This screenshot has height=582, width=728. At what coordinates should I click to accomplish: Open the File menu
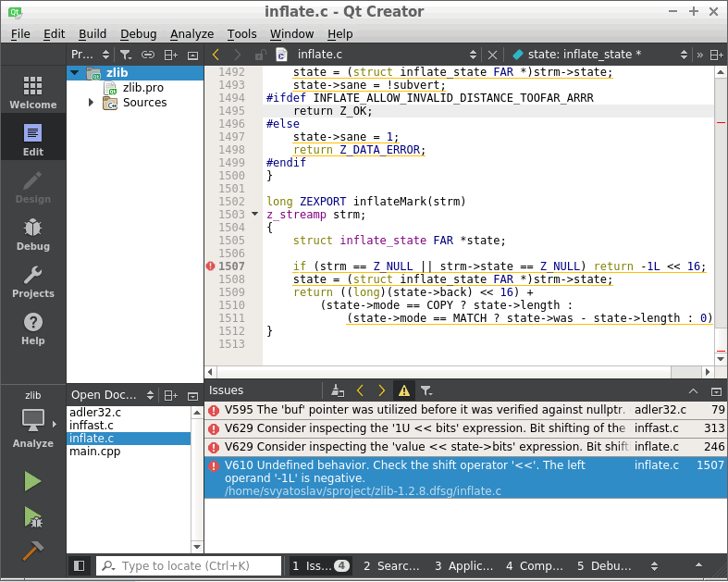pyautogui.click(x=20, y=34)
